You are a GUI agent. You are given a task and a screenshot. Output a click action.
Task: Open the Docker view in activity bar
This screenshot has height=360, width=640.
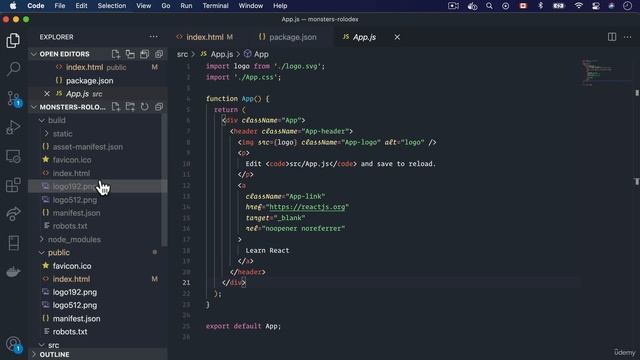click(x=13, y=271)
